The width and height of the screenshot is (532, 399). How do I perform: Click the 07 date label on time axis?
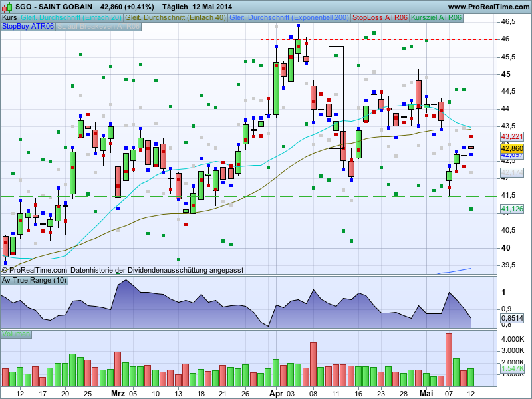448,394
